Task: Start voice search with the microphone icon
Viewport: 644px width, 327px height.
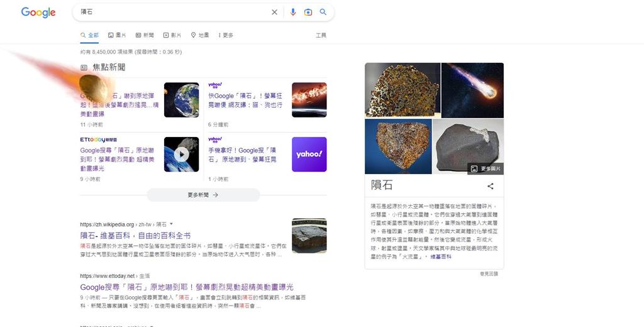Action: (x=293, y=13)
